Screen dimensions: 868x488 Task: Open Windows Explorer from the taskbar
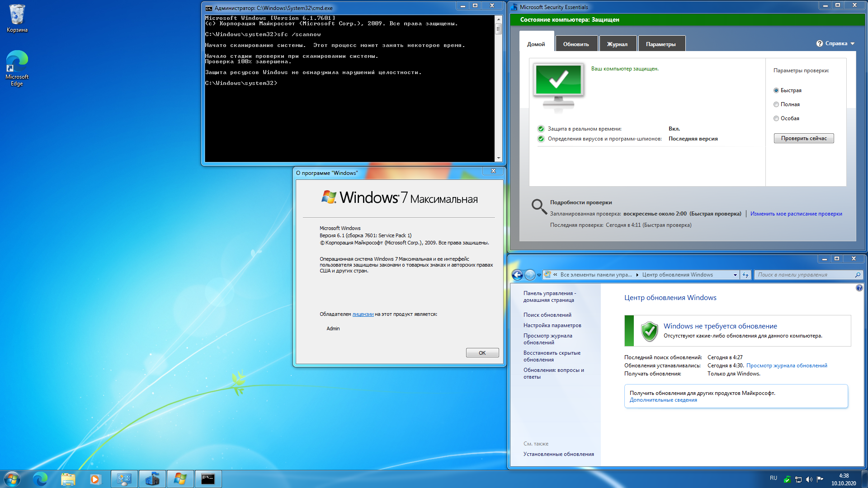68,479
